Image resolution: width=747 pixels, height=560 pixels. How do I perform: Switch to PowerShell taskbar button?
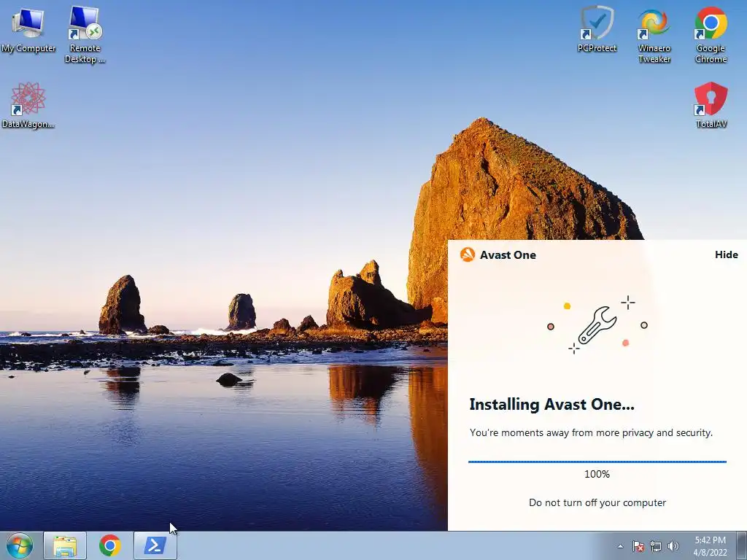click(155, 545)
